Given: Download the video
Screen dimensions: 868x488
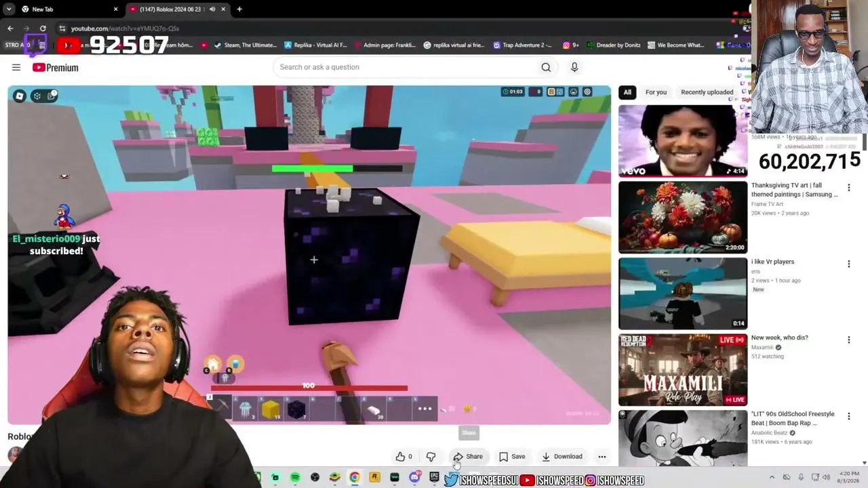Looking at the screenshot, I should pos(562,457).
